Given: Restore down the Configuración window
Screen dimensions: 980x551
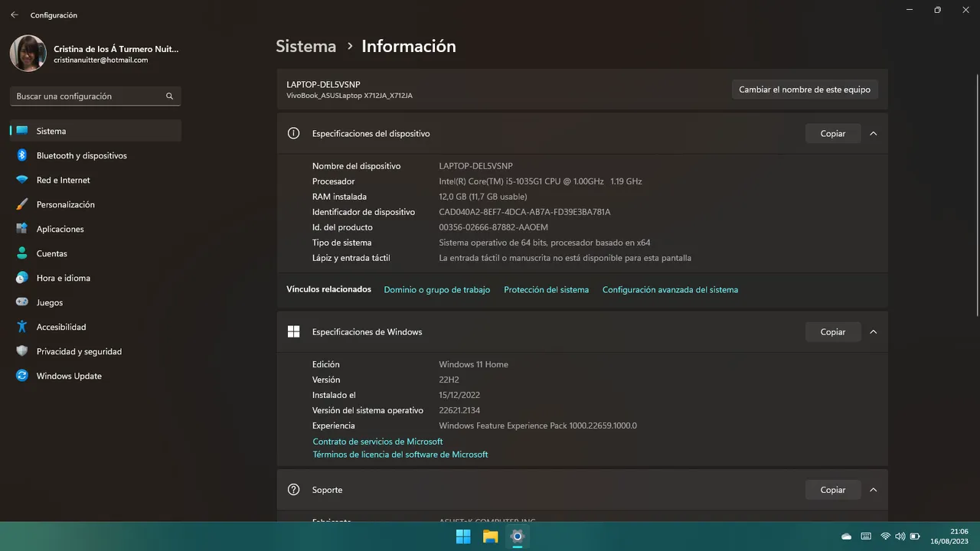Looking at the screenshot, I should pos(937,10).
